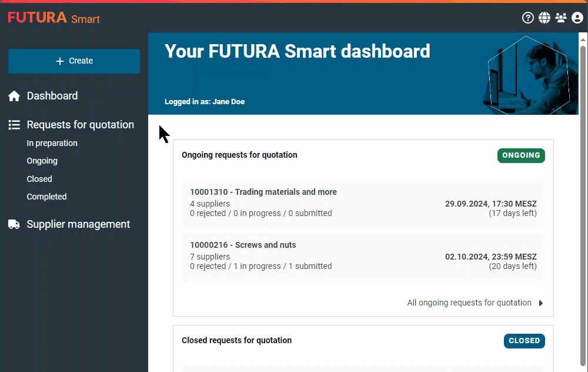Open the language globe icon

pyautogui.click(x=544, y=18)
